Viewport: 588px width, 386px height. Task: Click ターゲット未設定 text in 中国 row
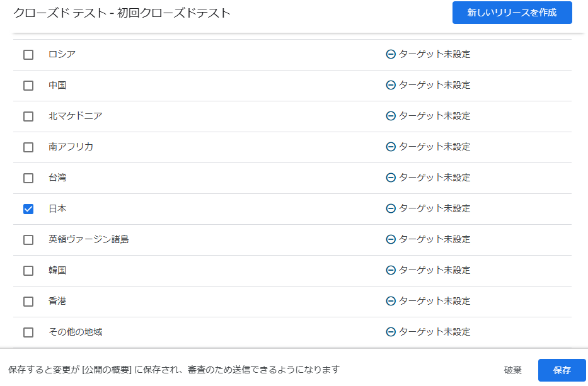coord(434,85)
